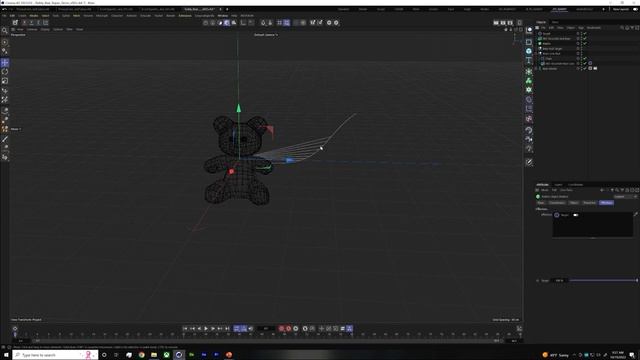The image size is (640, 360).
Task: Open the Render menu
Action: 171,16
